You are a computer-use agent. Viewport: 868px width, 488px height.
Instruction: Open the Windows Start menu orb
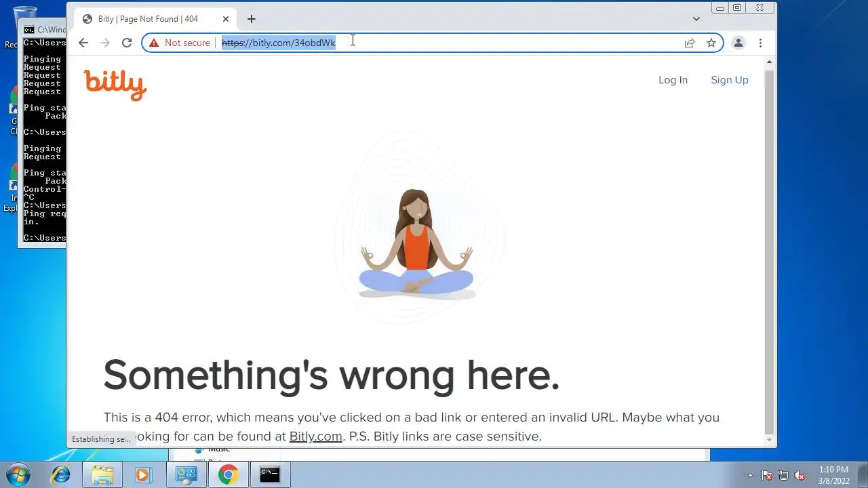tap(18, 474)
